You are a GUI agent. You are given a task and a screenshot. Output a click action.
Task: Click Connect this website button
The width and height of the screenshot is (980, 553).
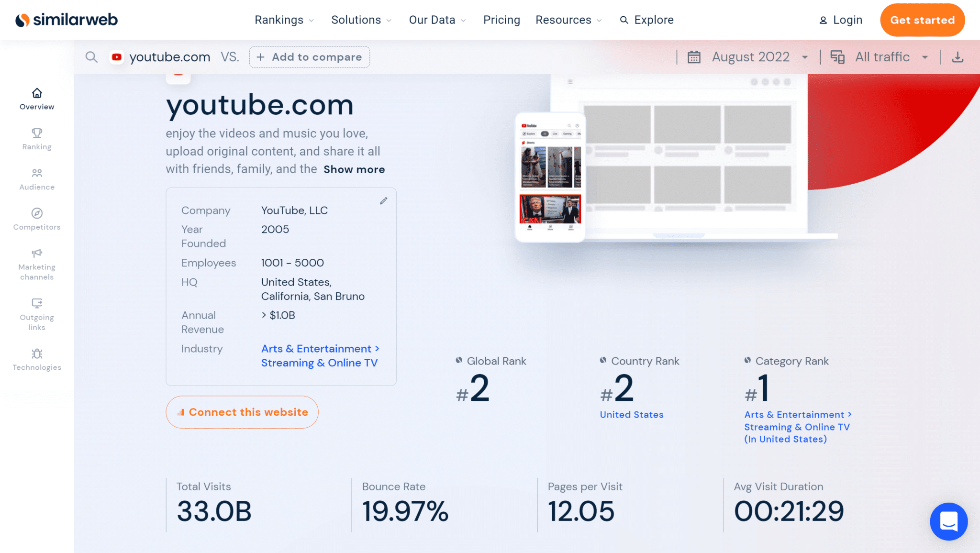click(x=242, y=412)
